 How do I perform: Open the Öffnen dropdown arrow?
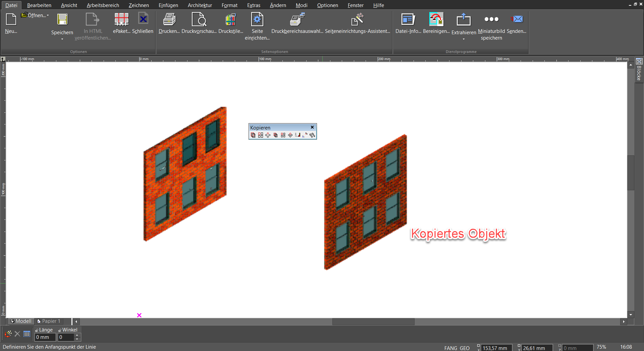pyautogui.click(x=48, y=15)
